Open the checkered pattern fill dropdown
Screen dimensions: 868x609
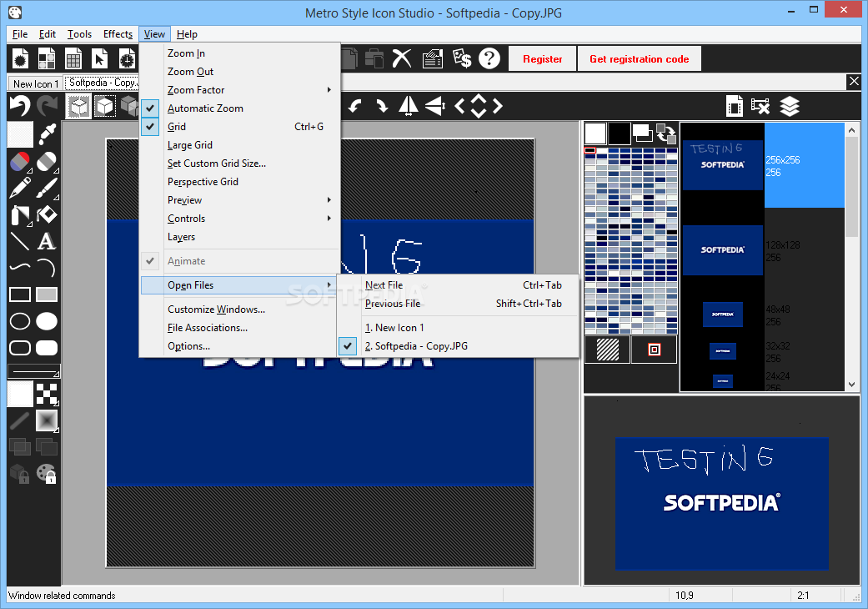pos(47,395)
